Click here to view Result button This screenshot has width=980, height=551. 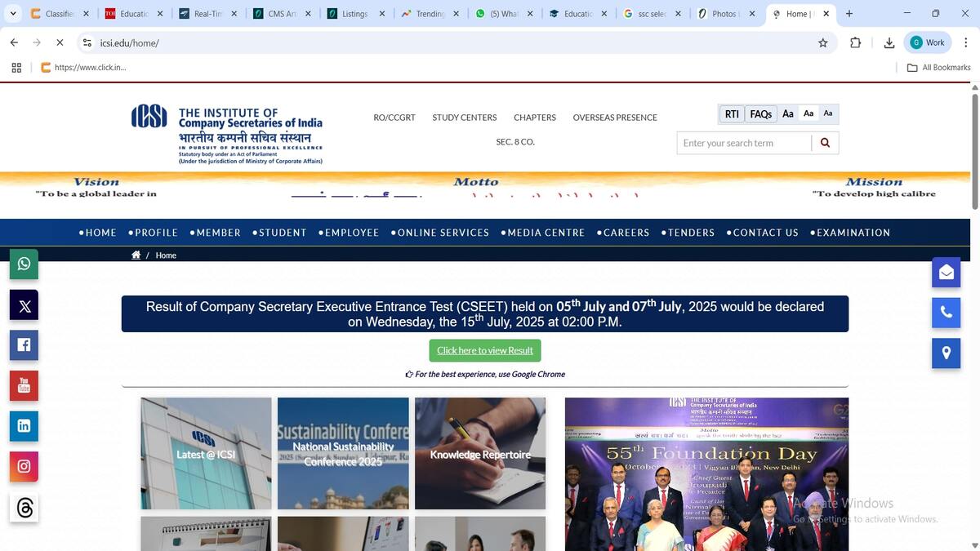tap(485, 350)
